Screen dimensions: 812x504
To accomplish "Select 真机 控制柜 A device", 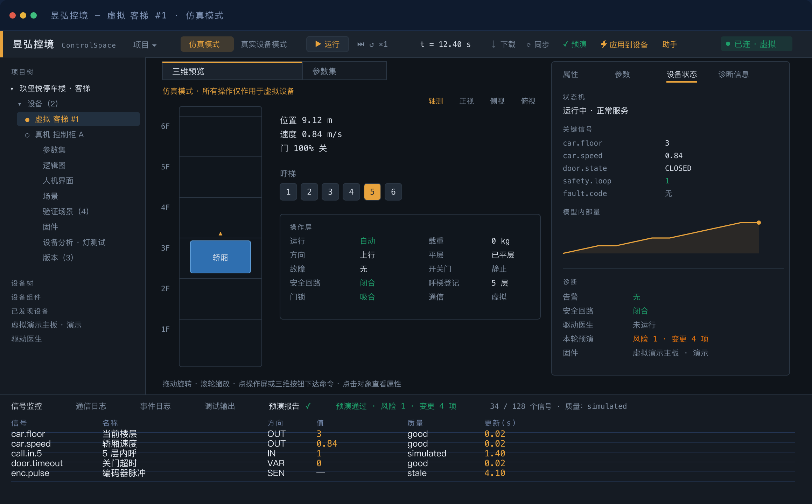I will tap(59, 135).
